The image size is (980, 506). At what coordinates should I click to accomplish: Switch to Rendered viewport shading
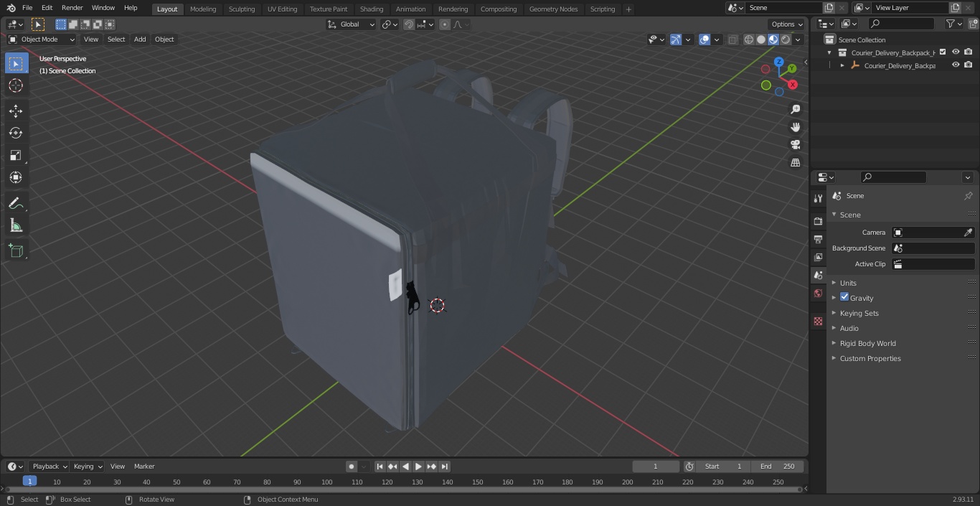tap(786, 39)
